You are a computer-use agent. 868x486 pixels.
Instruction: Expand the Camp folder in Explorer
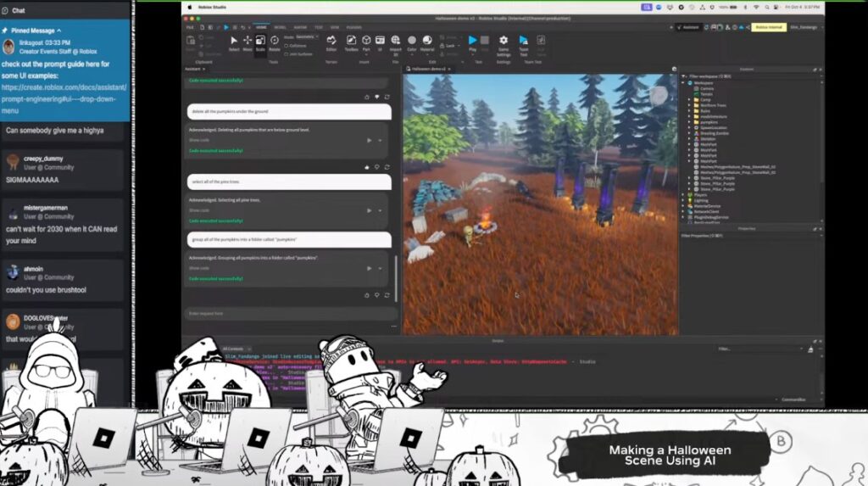[x=690, y=100]
